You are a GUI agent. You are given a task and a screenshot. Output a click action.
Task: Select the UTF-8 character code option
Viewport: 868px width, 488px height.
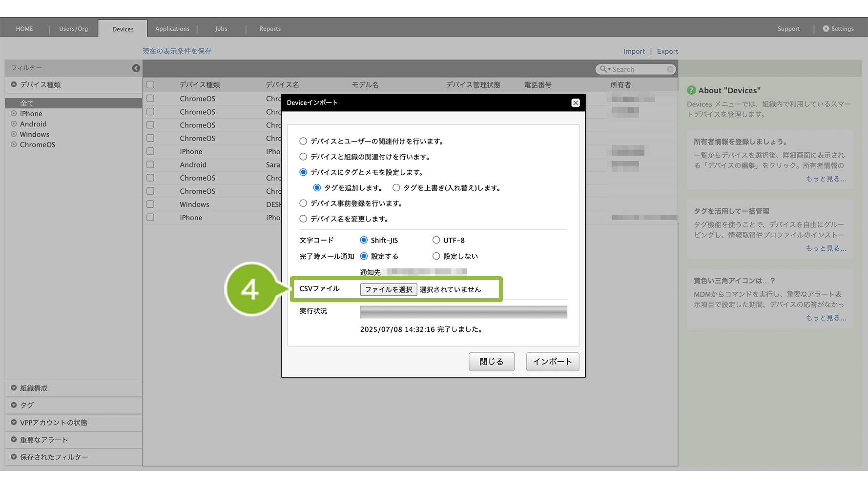[436, 240]
